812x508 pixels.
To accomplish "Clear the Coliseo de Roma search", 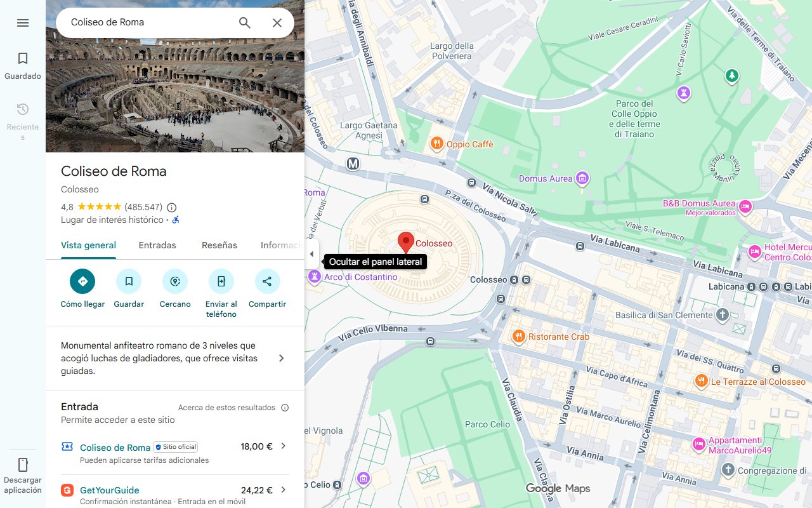I will [277, 23].
